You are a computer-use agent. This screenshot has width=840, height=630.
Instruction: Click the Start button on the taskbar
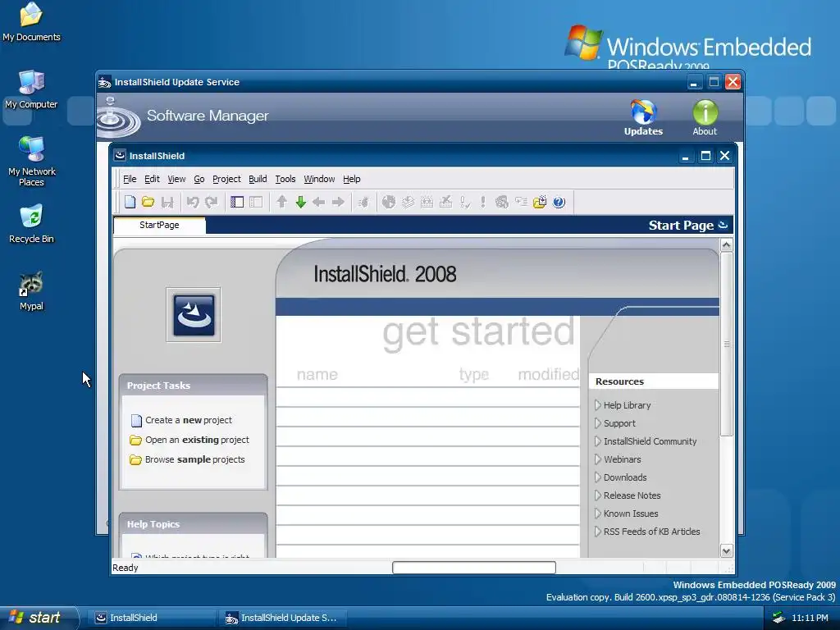[38, 618]
